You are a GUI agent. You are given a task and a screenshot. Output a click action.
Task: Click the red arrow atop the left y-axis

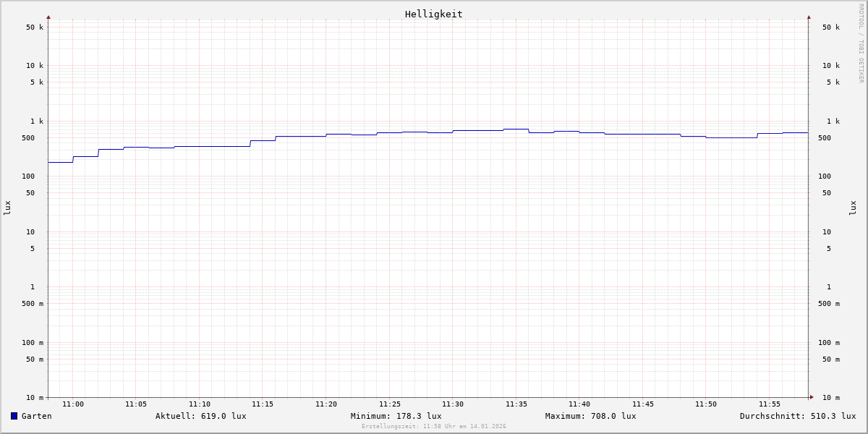coord(48,17)
